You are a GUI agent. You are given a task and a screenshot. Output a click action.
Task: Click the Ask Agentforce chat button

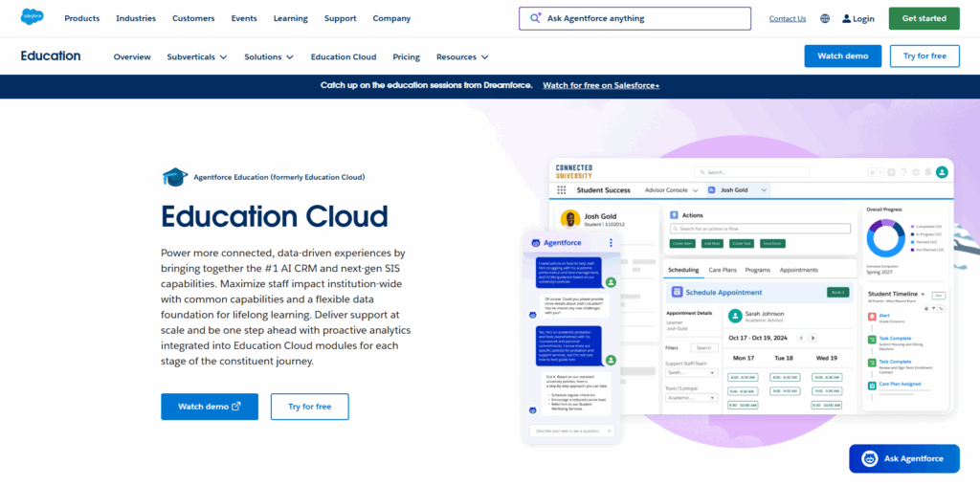[x=903, y=458]
